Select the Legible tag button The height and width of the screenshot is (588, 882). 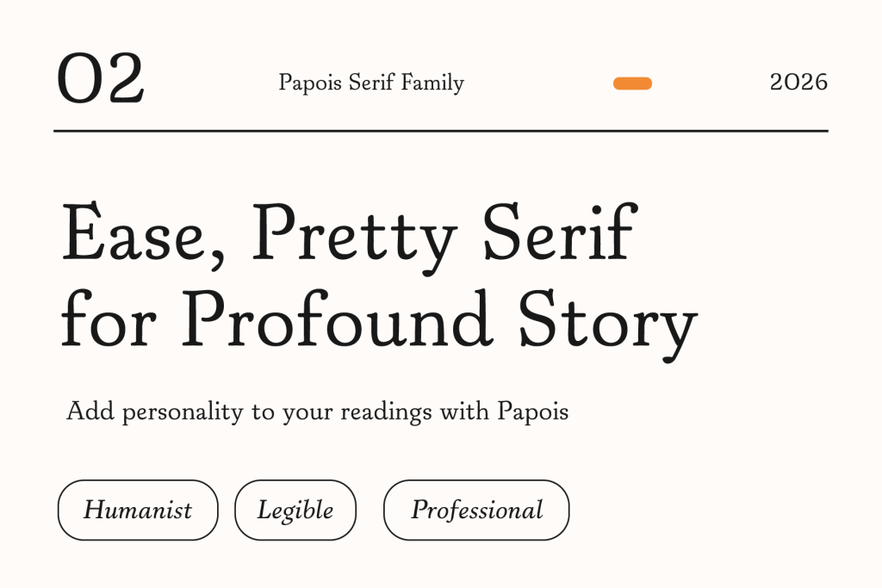pos(295,510)
